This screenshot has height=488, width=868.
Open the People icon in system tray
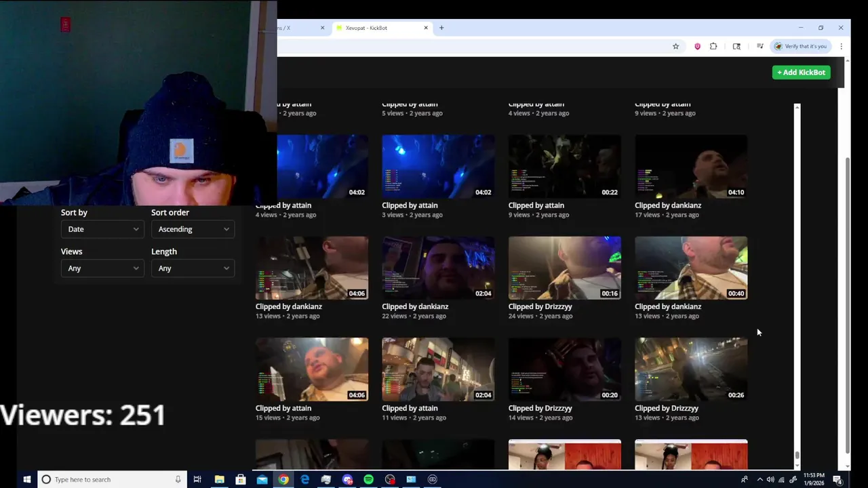click(745, 479)
